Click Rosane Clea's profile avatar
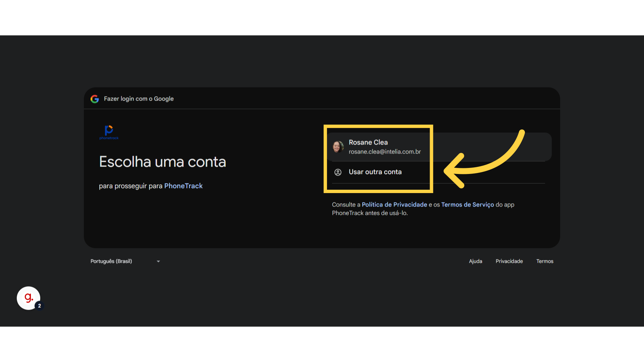Viewport: 644px width, 362px height. pyautogui.click(x=338, y=147)
